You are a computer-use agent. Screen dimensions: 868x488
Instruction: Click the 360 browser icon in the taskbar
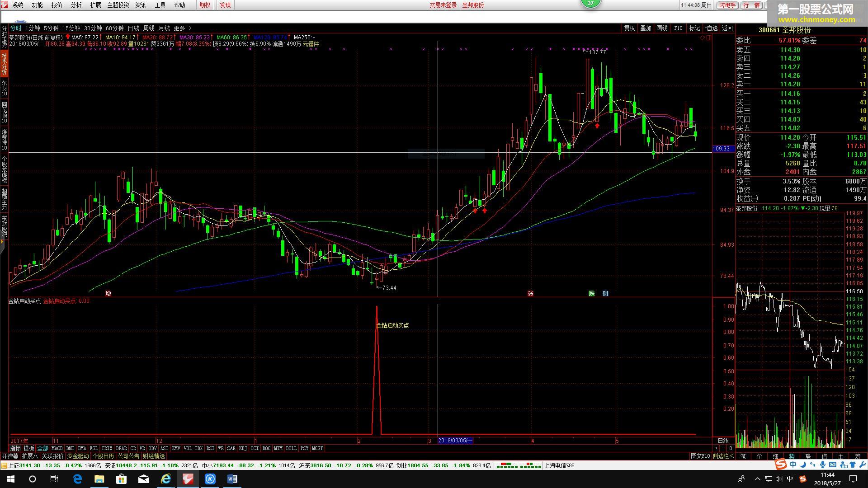(166, 479)
